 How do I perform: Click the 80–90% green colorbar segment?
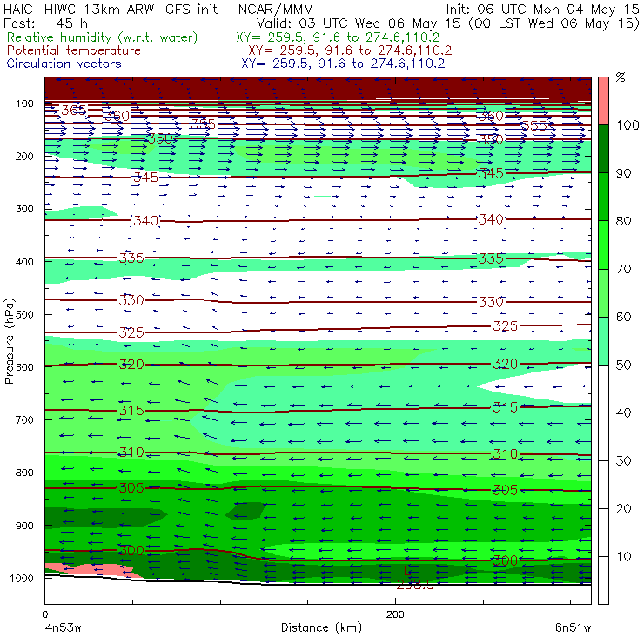(x=603, y=197)
